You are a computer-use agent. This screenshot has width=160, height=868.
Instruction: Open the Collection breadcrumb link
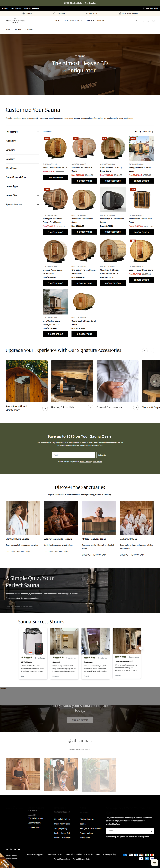(17, 30)
